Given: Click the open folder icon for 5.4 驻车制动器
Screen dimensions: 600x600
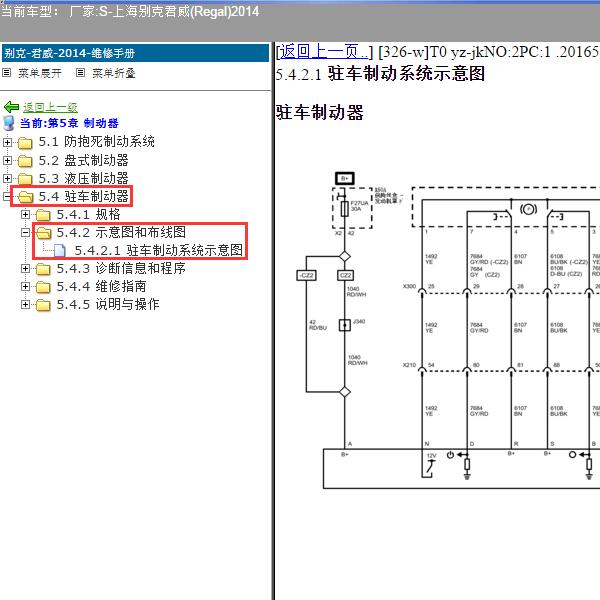Looking at the screenshot, I should (25, 197).
